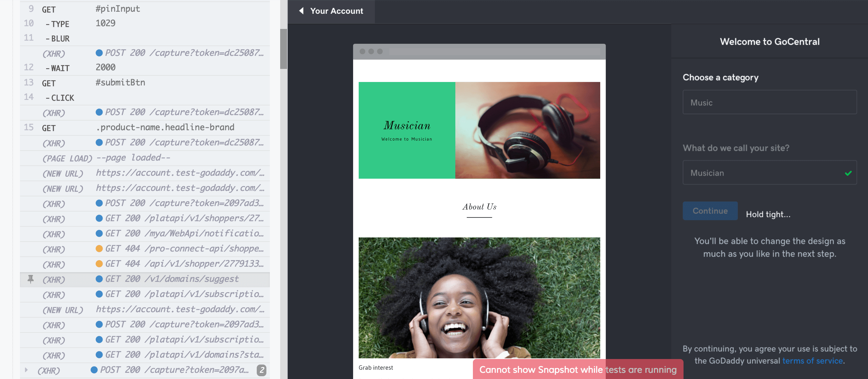Click the woman with headphones photo
Image resolution: width=868 pixels, height=379 pixels.
pyautogui.click(x=479, y=298)
